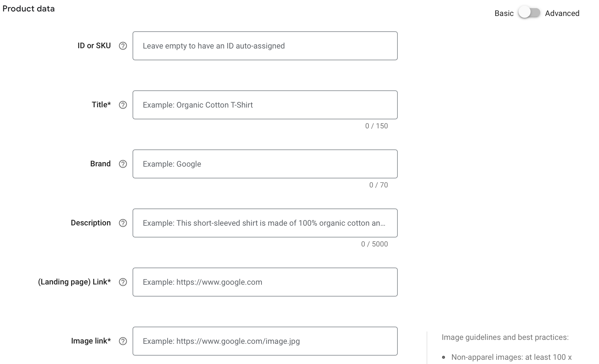Click the Advanced mode label
The image size is (599, 364).
point(562,13)
